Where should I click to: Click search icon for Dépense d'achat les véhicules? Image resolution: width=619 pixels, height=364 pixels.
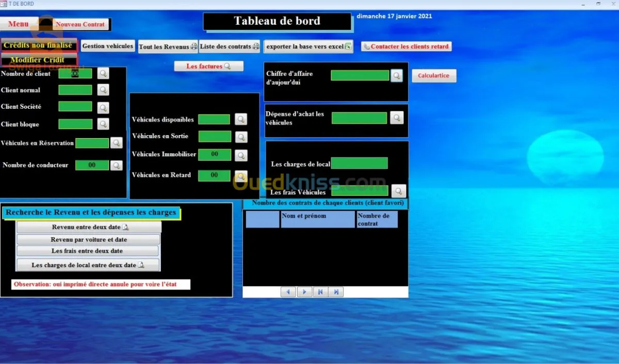pyautogui.click(x=396, y=118)
